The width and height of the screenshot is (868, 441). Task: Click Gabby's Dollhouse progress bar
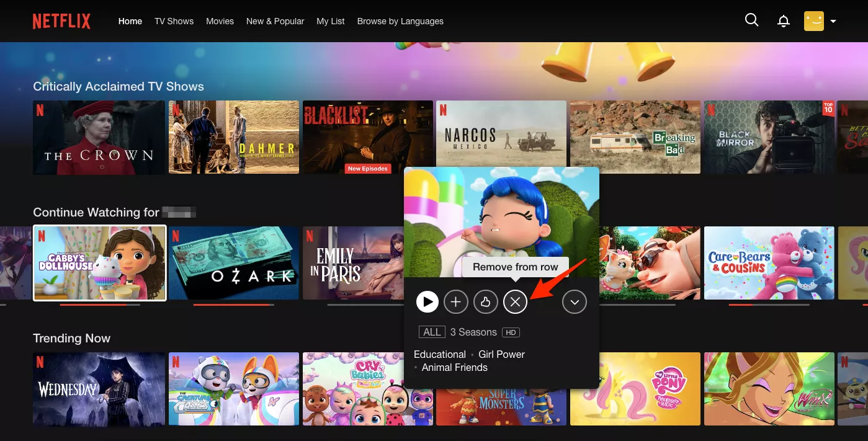tap(100, 305)
